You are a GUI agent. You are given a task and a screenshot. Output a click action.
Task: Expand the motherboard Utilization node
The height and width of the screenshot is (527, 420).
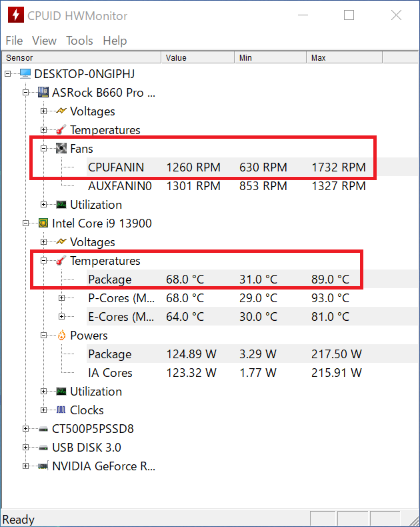(43, 204)
